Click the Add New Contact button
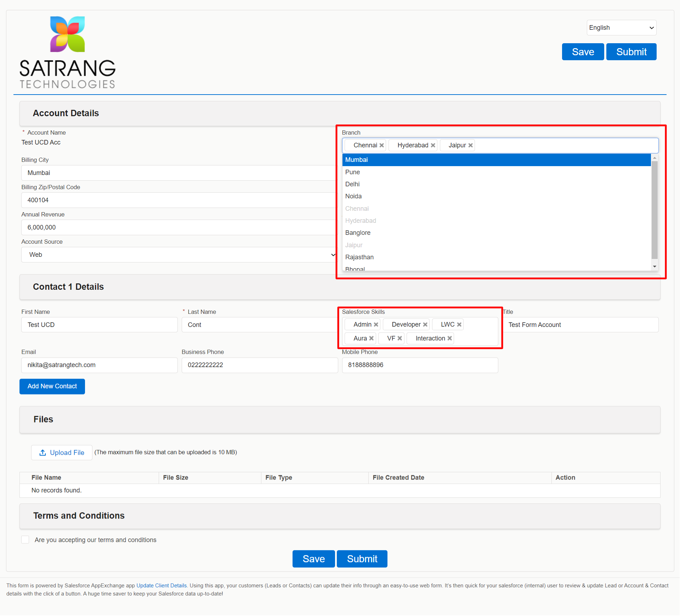This screenshot has height=616, width=680. [52, 386]
